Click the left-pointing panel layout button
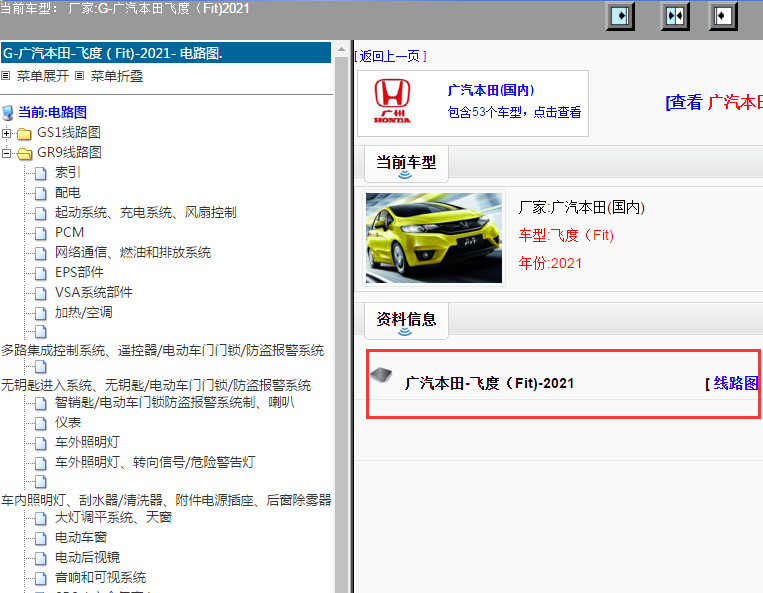Image resolution: width=763 pixels, height=593 pixels. click(723, 16)
